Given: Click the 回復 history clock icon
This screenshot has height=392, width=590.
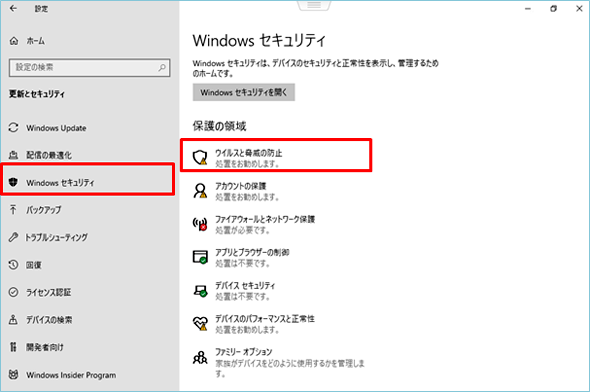Looking at the screenshot, I should point(14,265).
